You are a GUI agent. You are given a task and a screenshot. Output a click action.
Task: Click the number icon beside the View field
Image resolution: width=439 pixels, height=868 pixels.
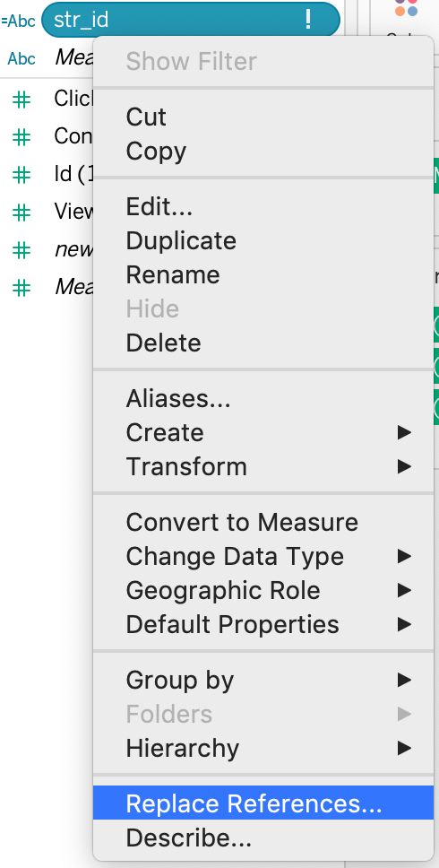click(x=22, y=212)
